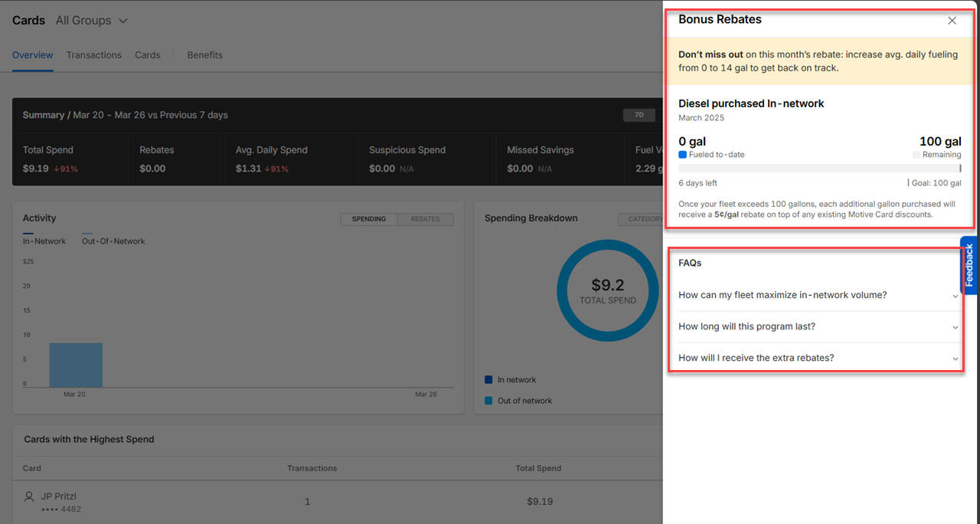Screen dimensions: 980x524
Task: Click the In network legend swatch
Action: coord(488,380)
